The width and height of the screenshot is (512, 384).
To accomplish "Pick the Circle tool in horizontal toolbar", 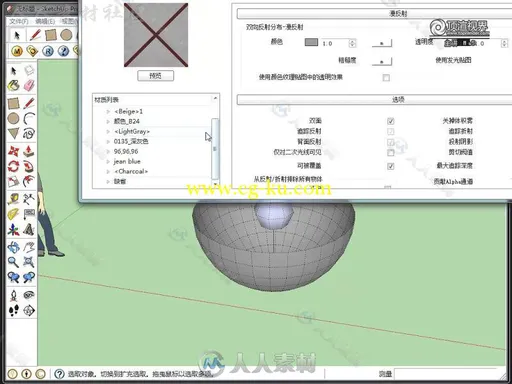I will click(x=66, y=35).
